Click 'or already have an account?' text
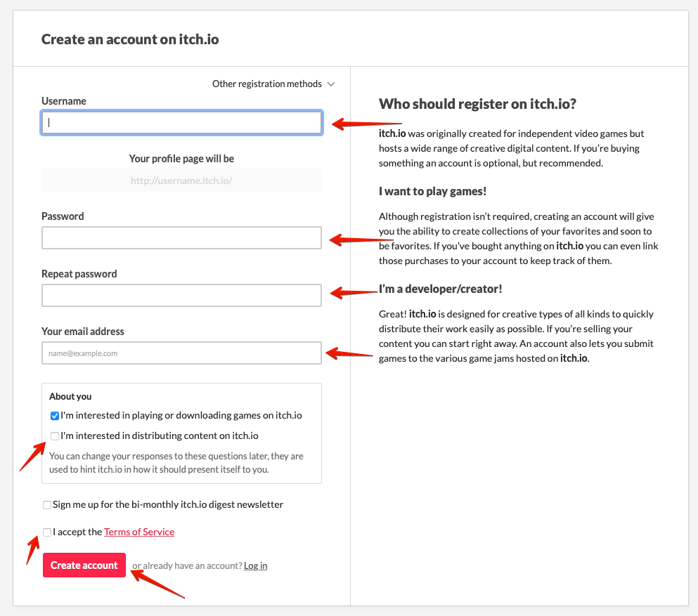Viewport: 698px width, 616px height. click(x=188, y=565)
